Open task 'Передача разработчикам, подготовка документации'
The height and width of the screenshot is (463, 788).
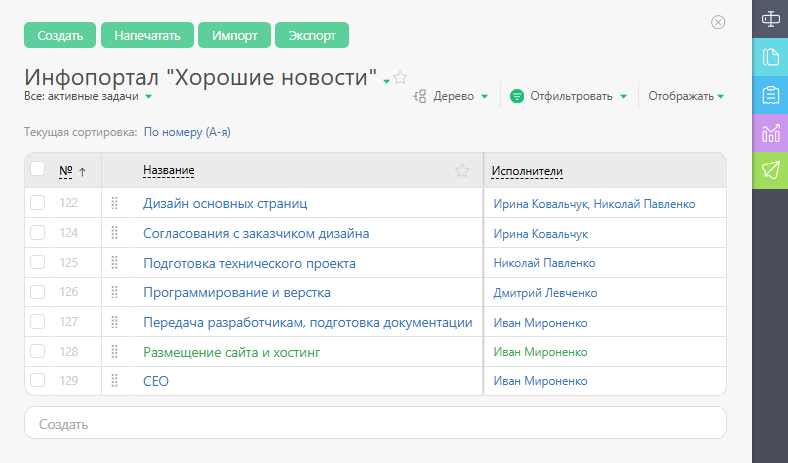308,322
